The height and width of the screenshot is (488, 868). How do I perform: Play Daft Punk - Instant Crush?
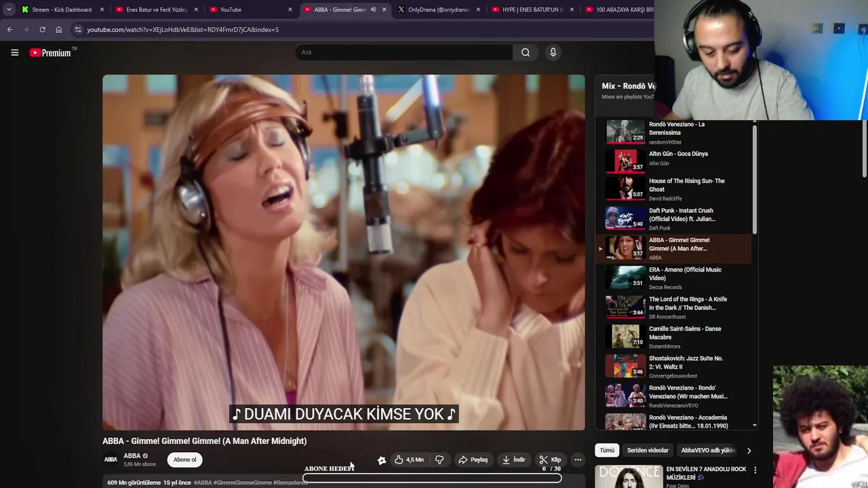[x=673, y=219]
